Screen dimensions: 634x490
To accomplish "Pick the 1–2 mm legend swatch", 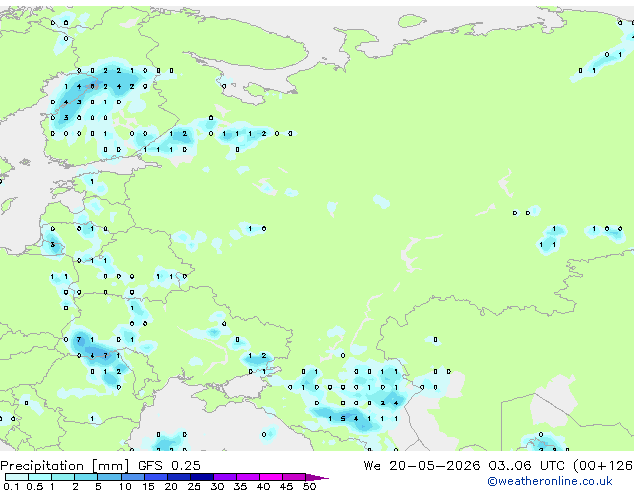I will pyautogui.click(x=63, y=477).
